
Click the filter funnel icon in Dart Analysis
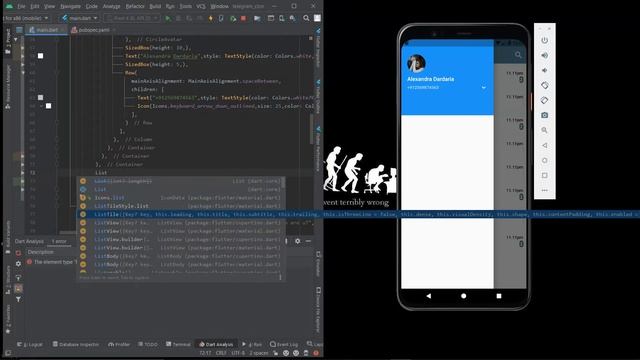coord(18,299)
